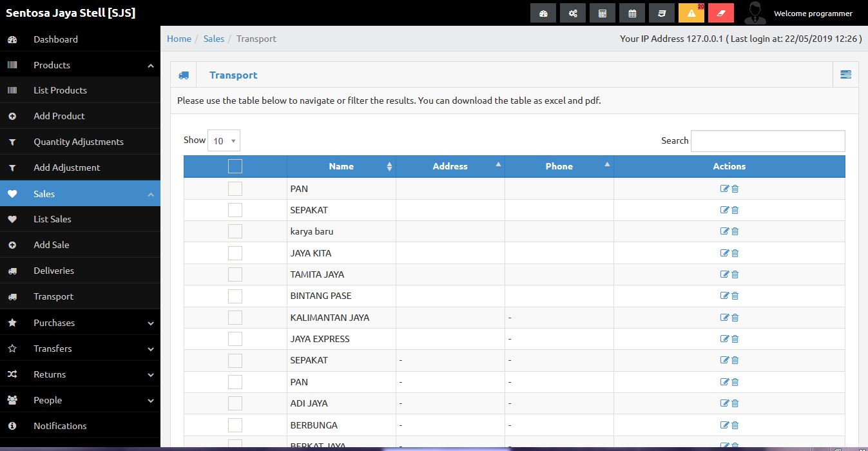The height and width of the screenshot is (451, 868).
Task: Open the Show entries dropdown
Action: 224,140
